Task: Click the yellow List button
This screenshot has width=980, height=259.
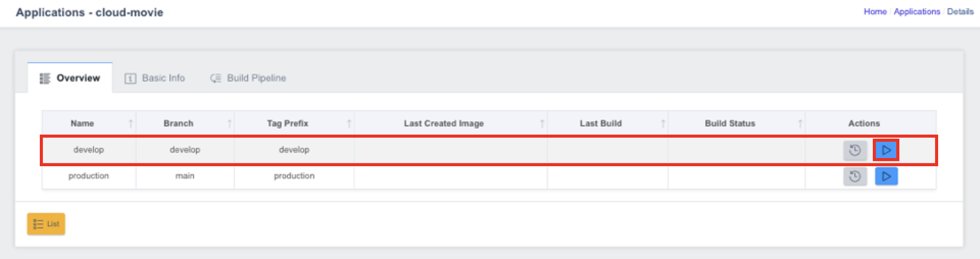Action: (x=46, y=224)
